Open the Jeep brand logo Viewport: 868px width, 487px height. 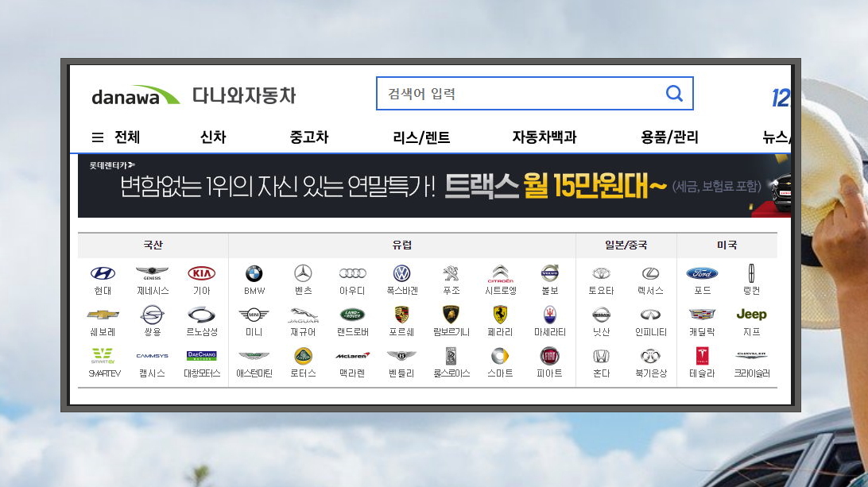751,315
